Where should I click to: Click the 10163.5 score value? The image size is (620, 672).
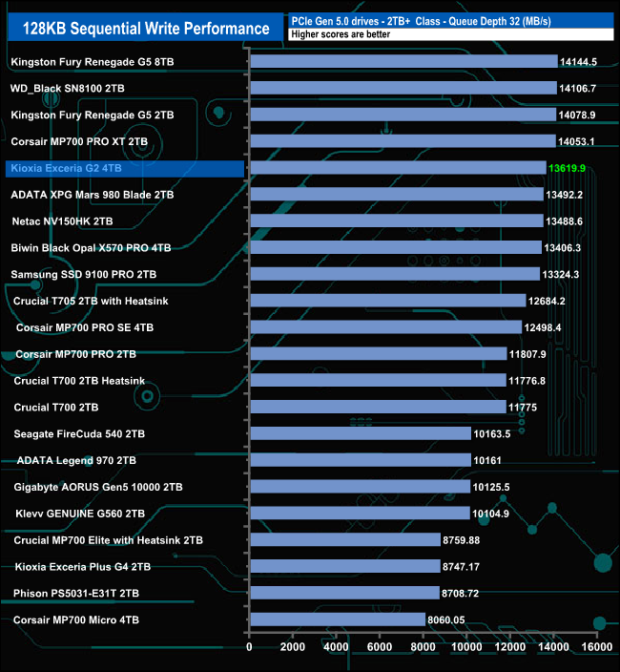point(492,433)
